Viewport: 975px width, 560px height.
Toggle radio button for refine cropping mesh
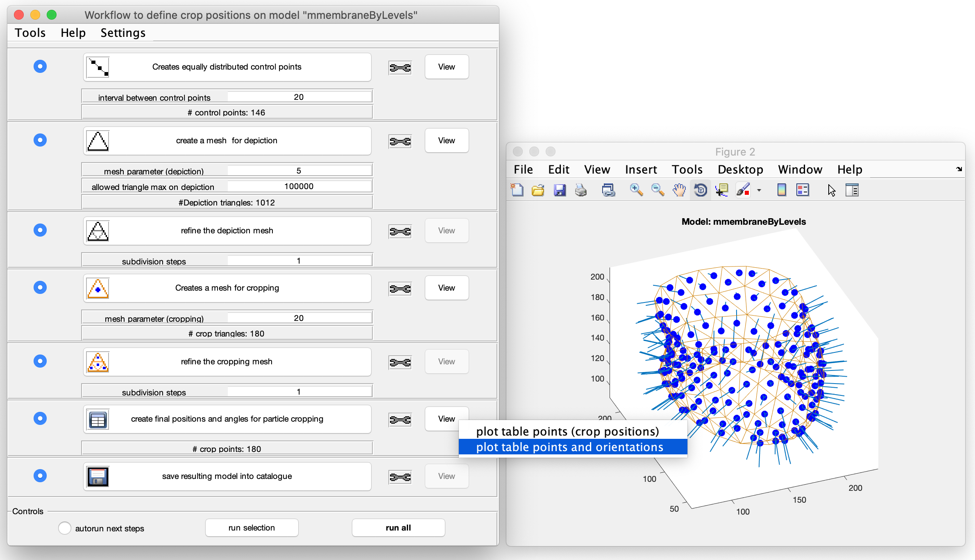point(40,361)
